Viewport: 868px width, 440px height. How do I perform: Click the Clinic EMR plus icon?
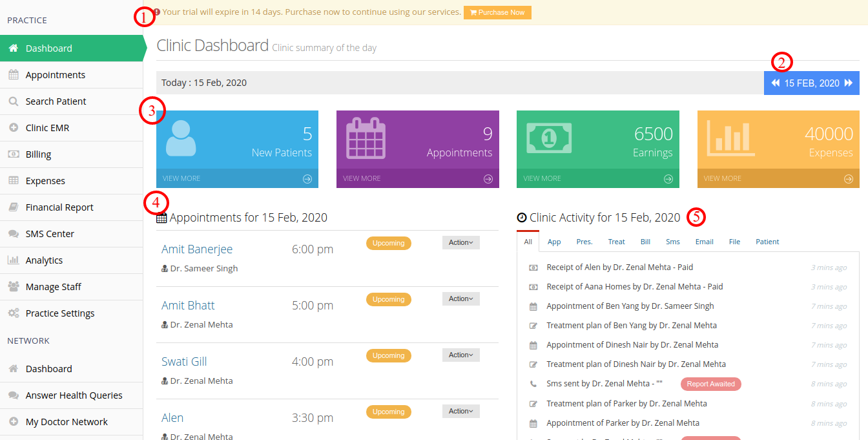pyautogui.click(x=13, y=128)
